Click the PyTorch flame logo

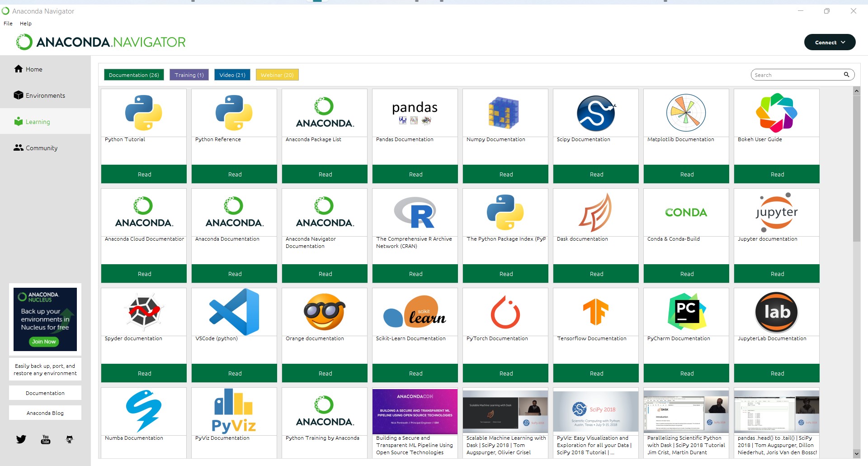505,312
